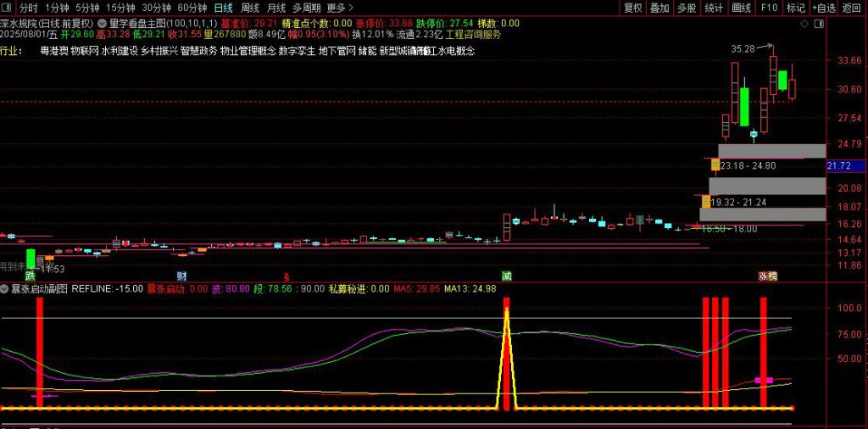Click the 财 marker on the event bar

[x=181, y=276]
